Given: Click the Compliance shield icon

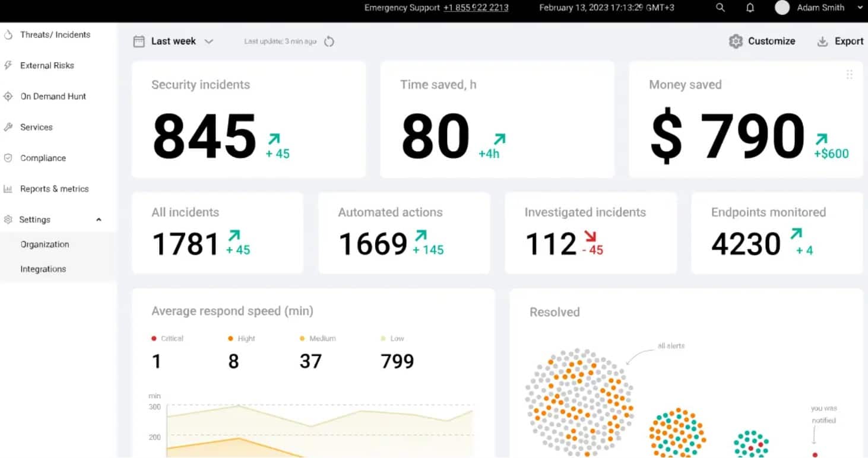Looking at the screenshot, I should click(8, 158).
